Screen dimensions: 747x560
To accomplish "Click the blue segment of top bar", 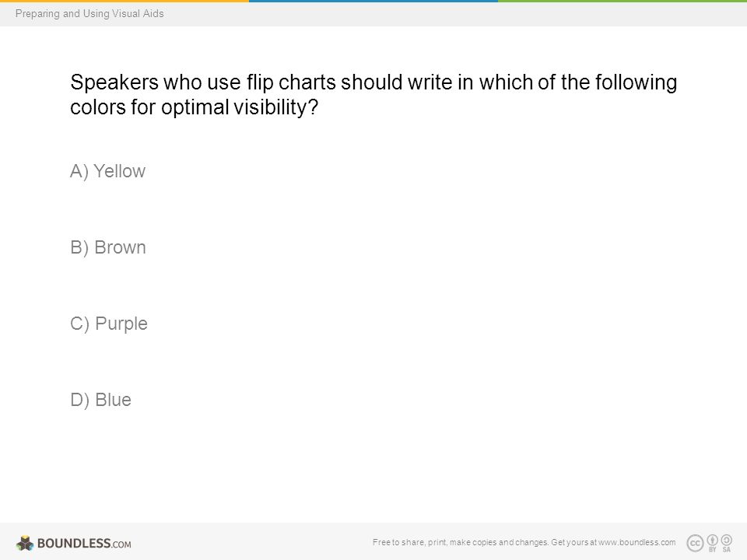I will click(373, 1).
